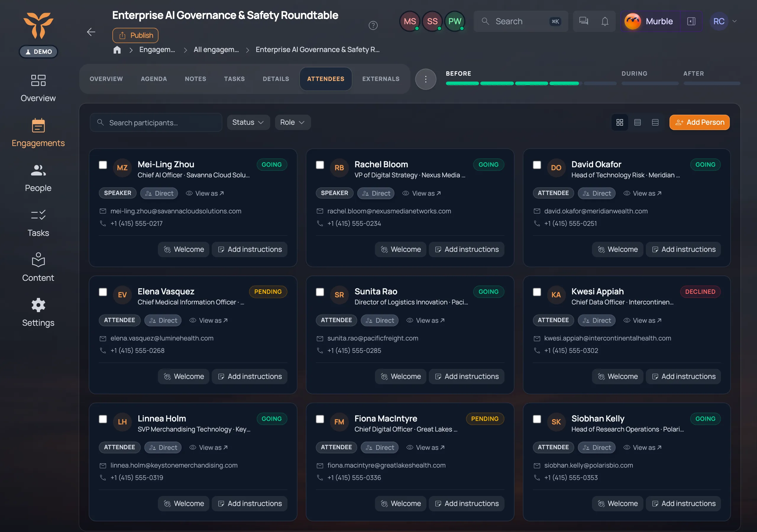Open Overview in the sidebar
The height and width of the screenshot is (532, 757).
point(38,88)
